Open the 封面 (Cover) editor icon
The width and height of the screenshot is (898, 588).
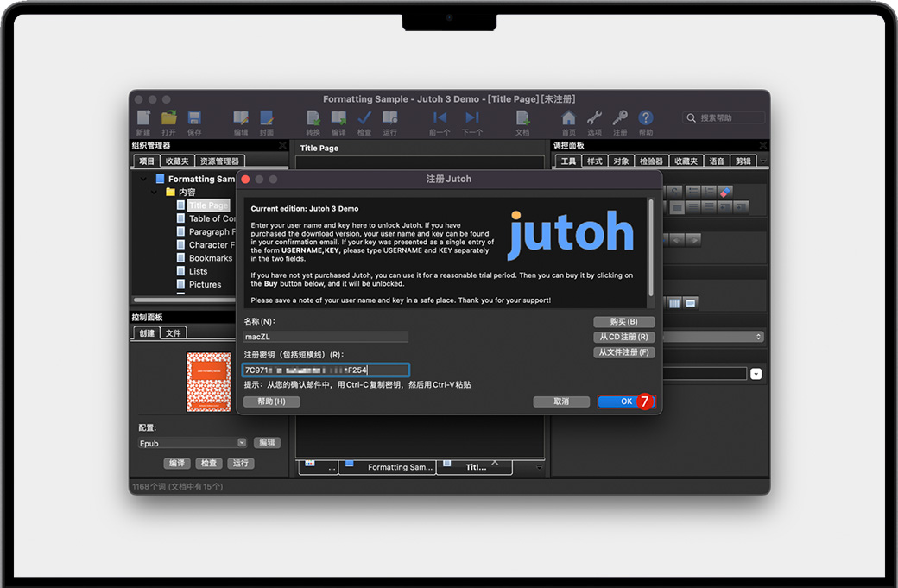[x=269, y=118]
